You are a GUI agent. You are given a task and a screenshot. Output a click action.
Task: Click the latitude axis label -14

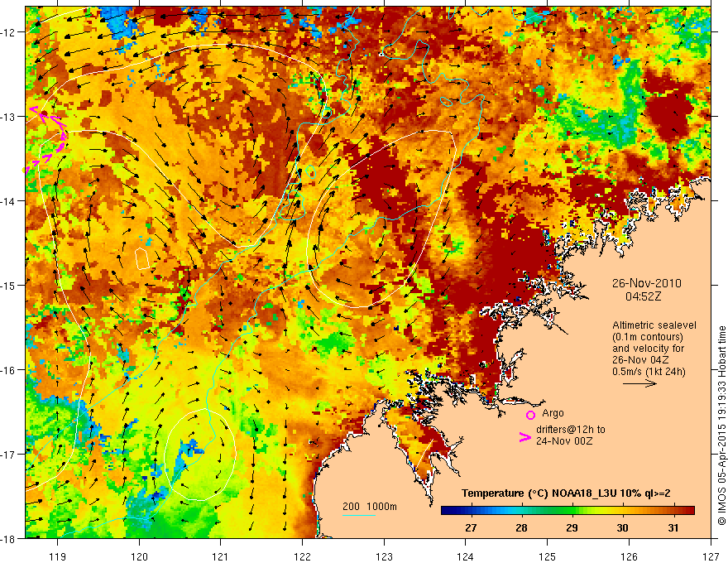8,201
